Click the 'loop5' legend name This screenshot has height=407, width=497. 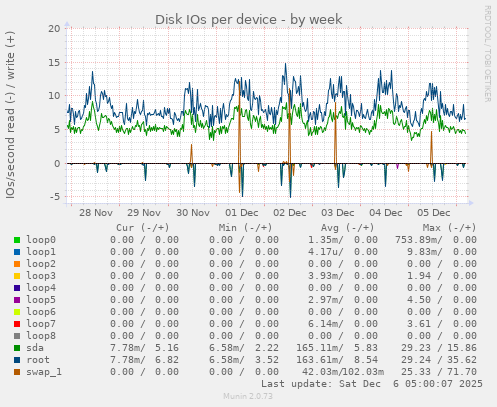click(x=41, y=300)
